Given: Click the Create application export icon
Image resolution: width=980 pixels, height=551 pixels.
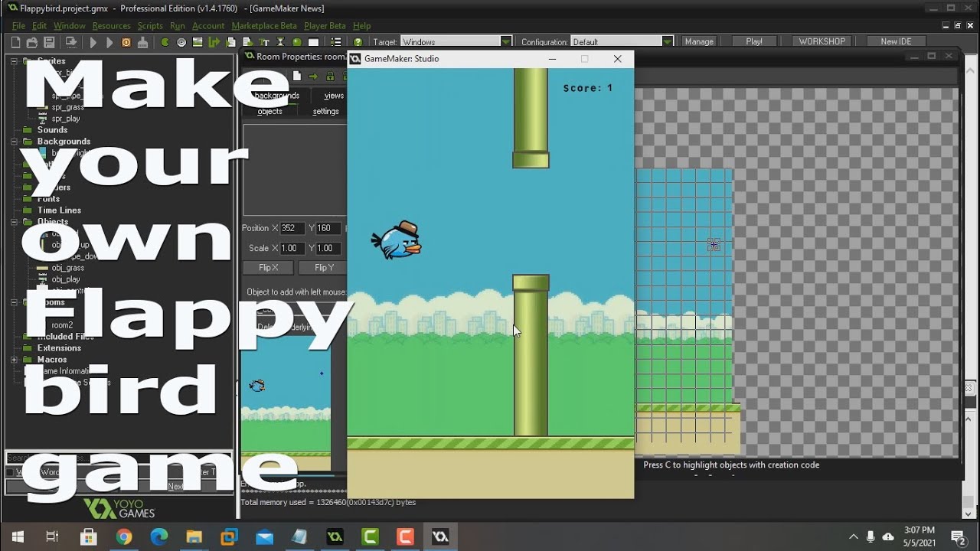Looking at the screenshot, I should [x=70, y=42].
